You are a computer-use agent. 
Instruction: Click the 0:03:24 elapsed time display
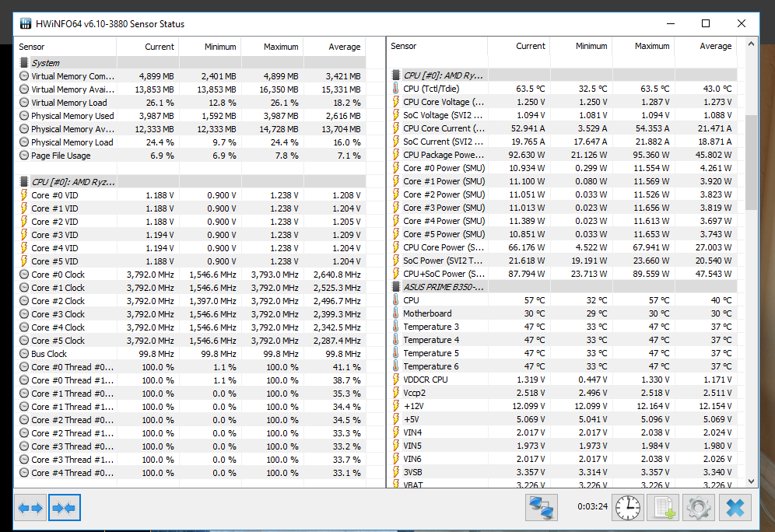click(592, 506)
